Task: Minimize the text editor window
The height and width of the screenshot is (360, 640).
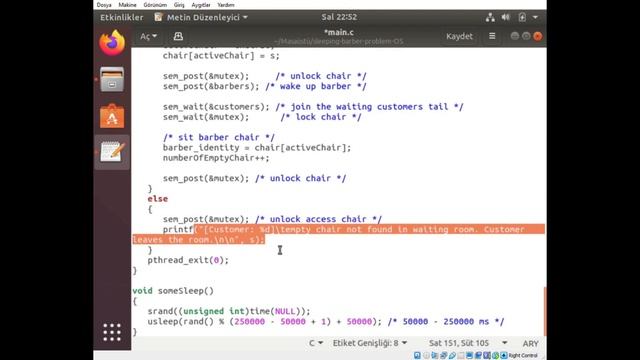Action: coord(515,36)
